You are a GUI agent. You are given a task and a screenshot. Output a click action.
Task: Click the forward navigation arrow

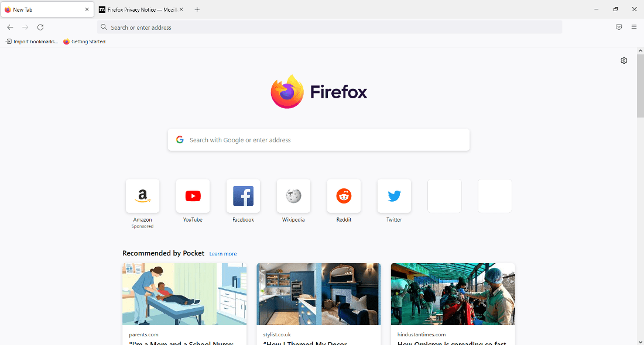pyautogui.click(x=25, y=27)
